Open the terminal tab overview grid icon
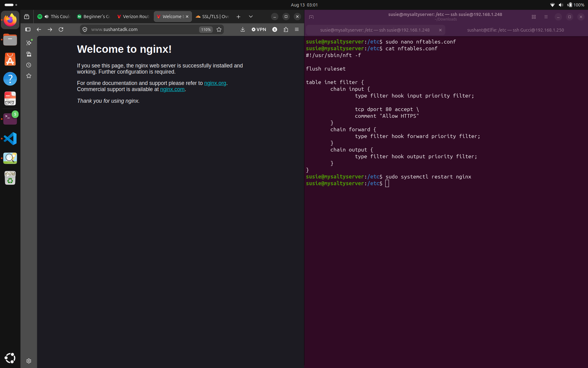Image resolution: width=588 pixels, height=368 pixels. coord(534,17)
